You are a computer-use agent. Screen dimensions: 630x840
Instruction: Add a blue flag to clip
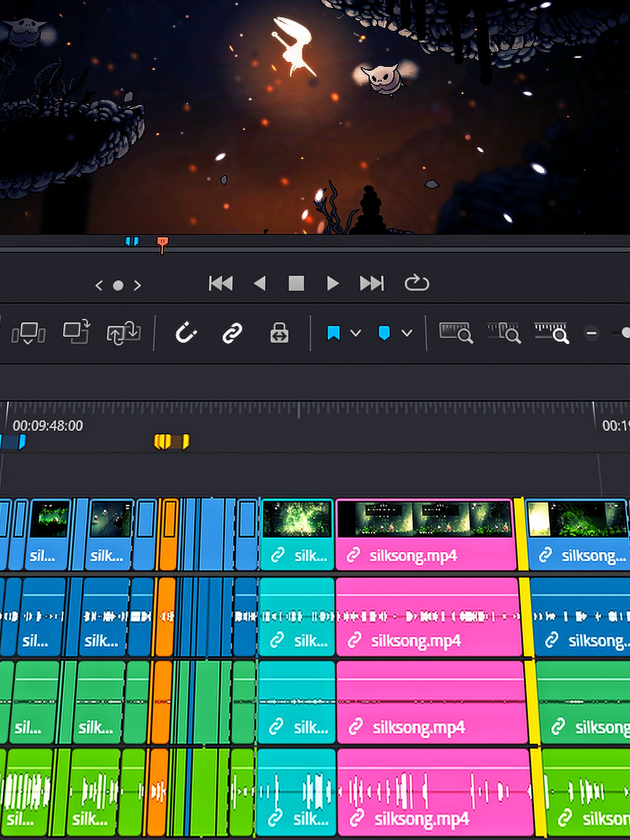pos(334,333)
